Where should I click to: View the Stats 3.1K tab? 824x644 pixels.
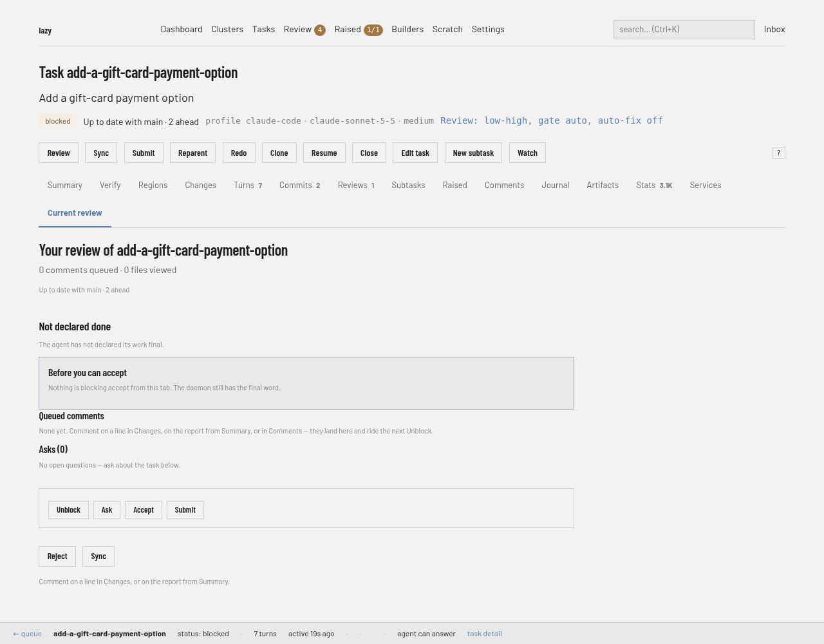click(x=654, y=185)
